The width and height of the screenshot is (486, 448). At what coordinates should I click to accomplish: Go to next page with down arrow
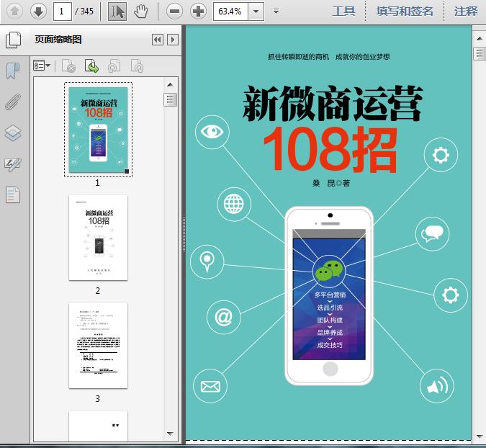pos(38,12)
